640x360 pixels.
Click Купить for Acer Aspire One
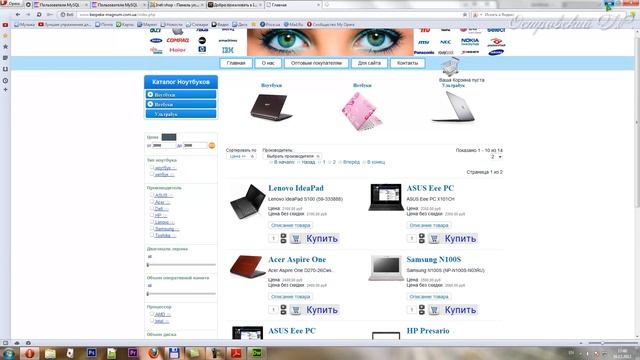coord(322,310)
